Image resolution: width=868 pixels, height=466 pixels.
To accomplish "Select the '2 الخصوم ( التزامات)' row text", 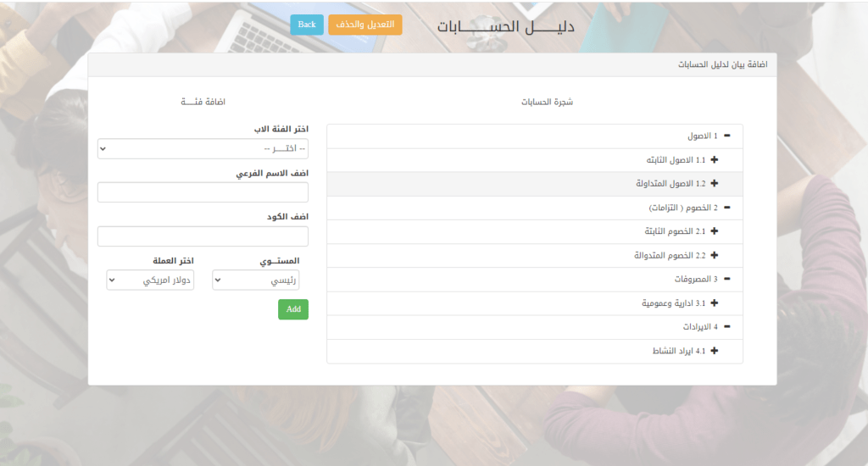I will (683, 208).
